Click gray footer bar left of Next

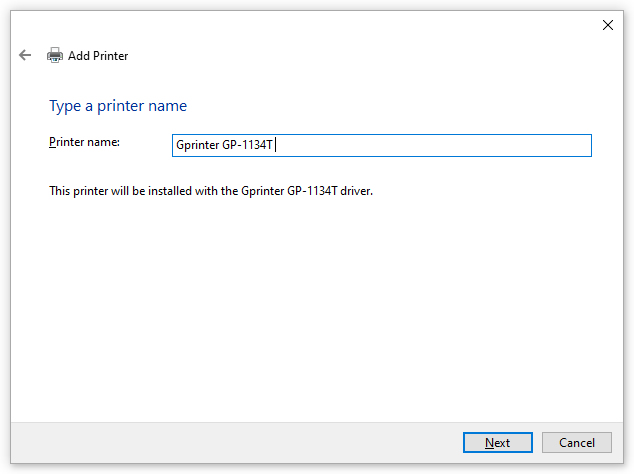pos(235,443)
